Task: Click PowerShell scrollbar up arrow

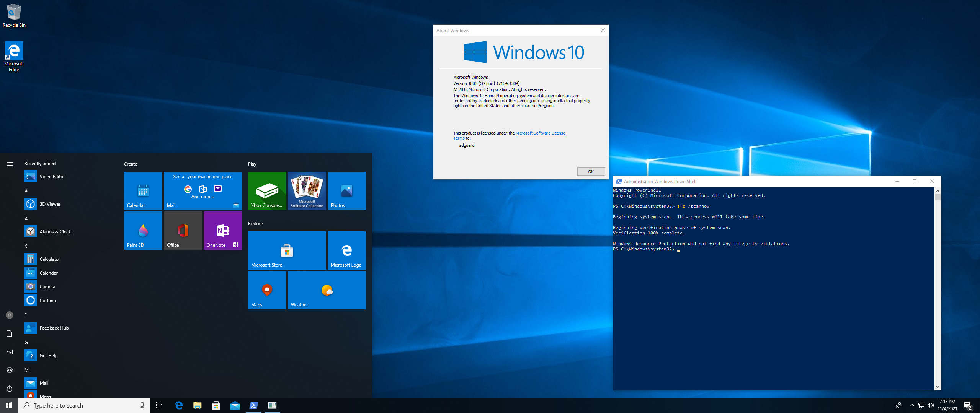Action: (x=938, y=190)
